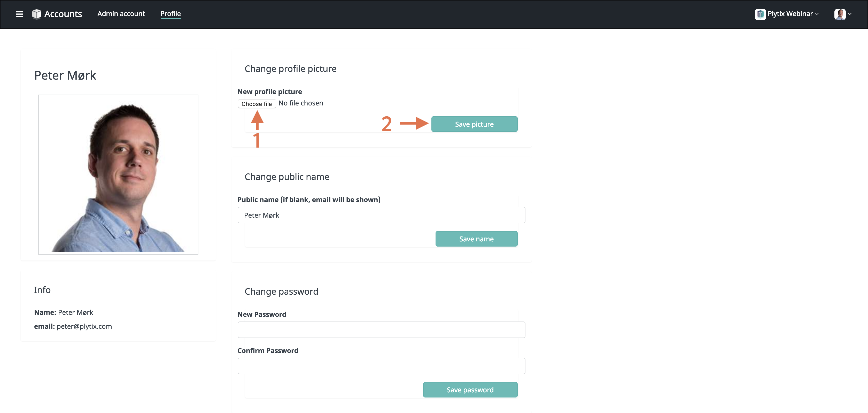
Task: Select the Profile tab
Action: 171,14
